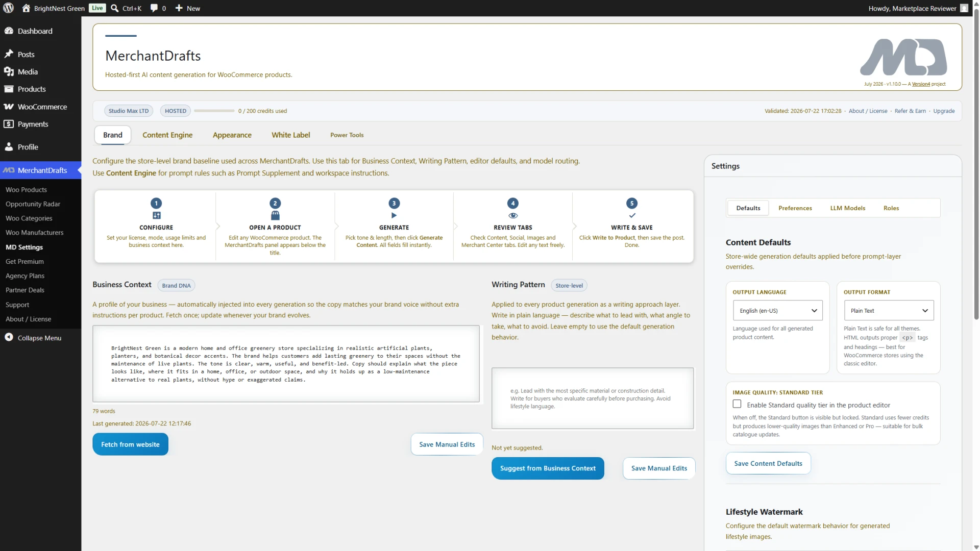Open the Upgrade link
Screen dimensions: 980x551
coord(944,111)
